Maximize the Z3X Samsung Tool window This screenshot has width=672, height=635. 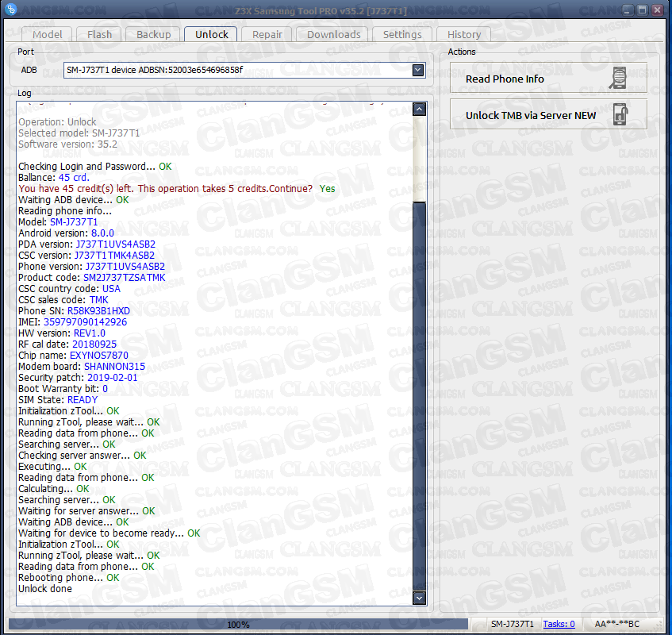click(642, 10)
